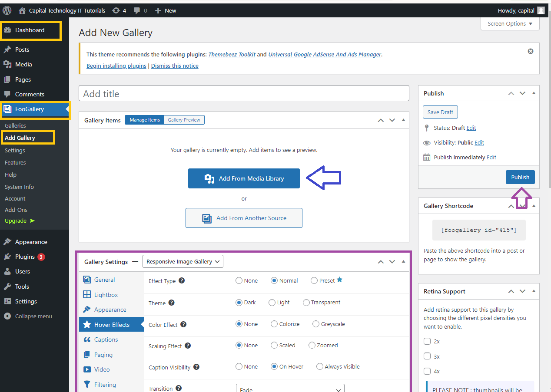Select the Greyscale color effect option
This screenshot has height=392, width=551.
pyautogui.click(x=316, y=324)
